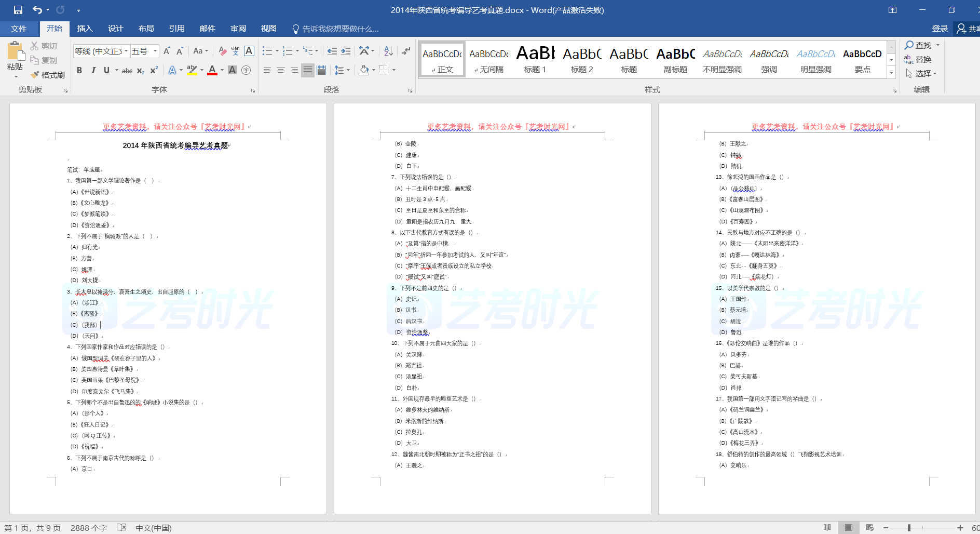Open the 插入 ribbon tab
Viewport: 980px width, 534px height.
click(85, 29)
